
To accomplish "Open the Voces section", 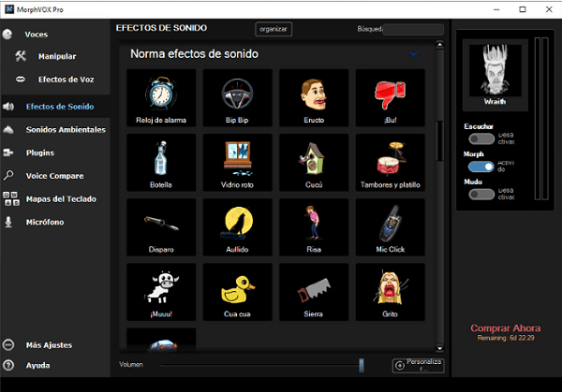I will [x=37, y=35].
